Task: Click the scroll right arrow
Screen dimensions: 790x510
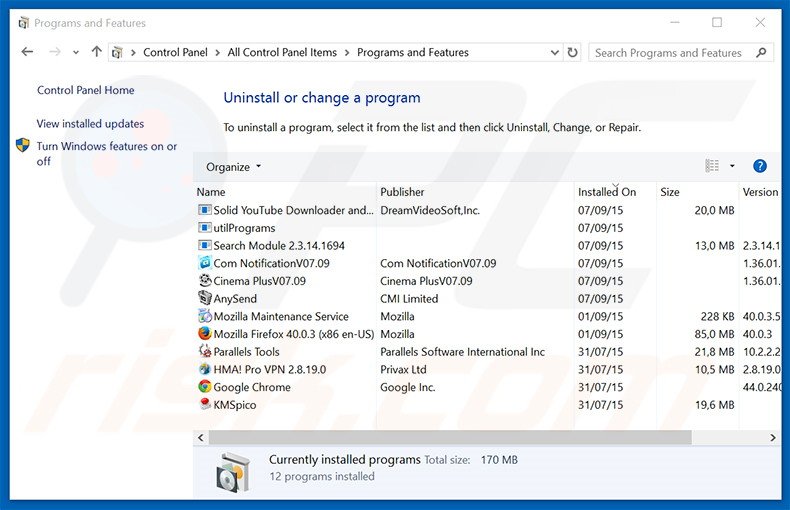Action: [x=773, y=437]
